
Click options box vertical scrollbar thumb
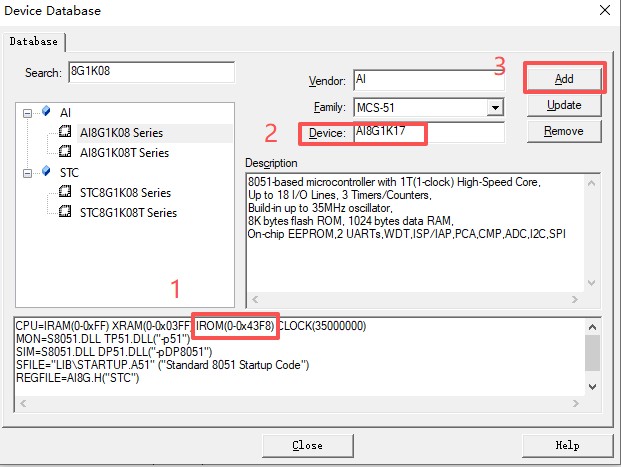click(x=592, y=353)
